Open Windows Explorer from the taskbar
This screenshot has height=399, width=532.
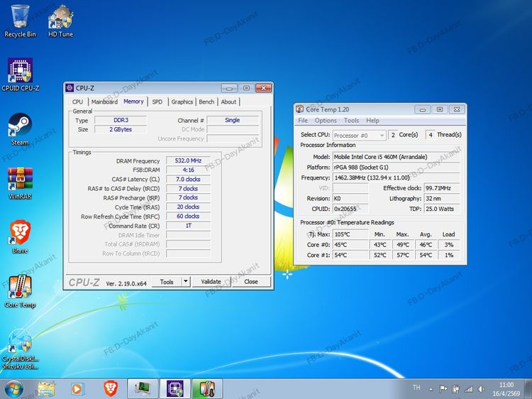point(46,389)
